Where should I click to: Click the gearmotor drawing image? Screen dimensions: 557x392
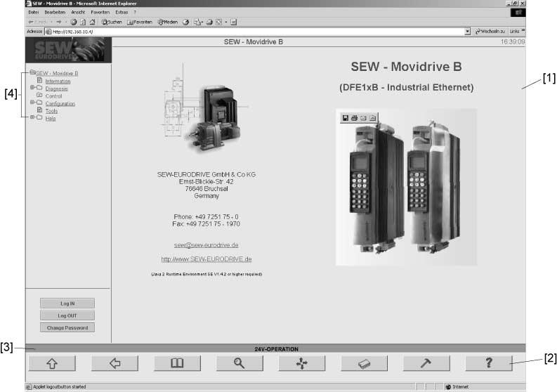pyautogui.click(x=203, y=110)
